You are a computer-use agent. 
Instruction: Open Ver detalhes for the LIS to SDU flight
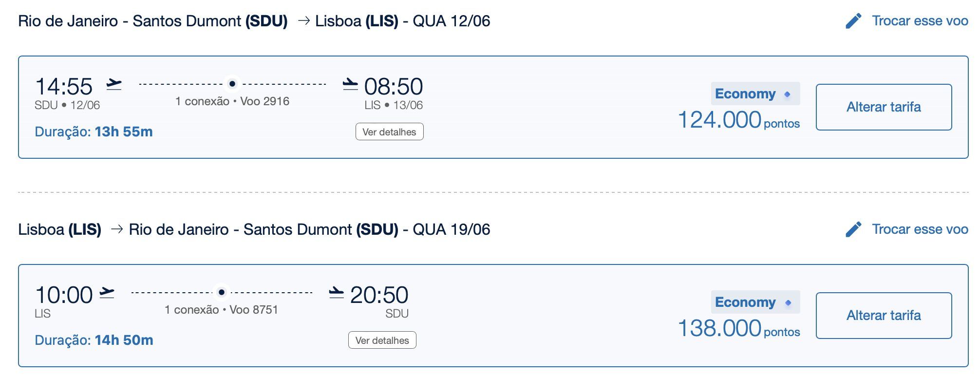pos(382,340)
